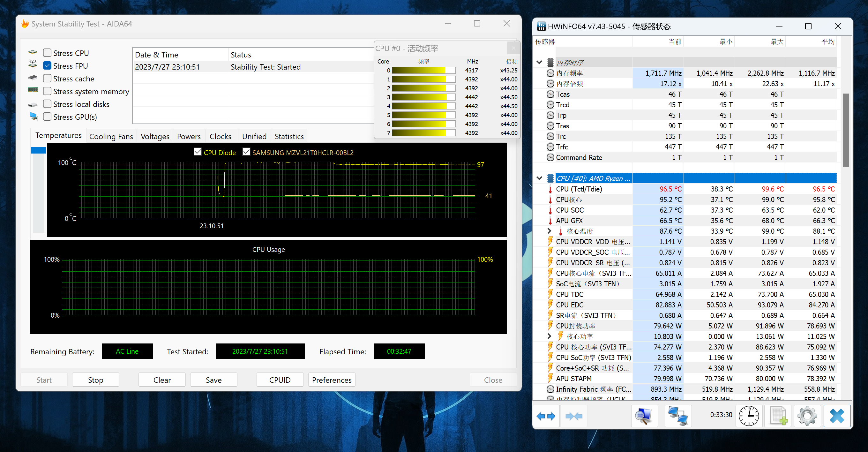Expand the 核心温度 tree row
868x452 pixels.
[549, 231]
